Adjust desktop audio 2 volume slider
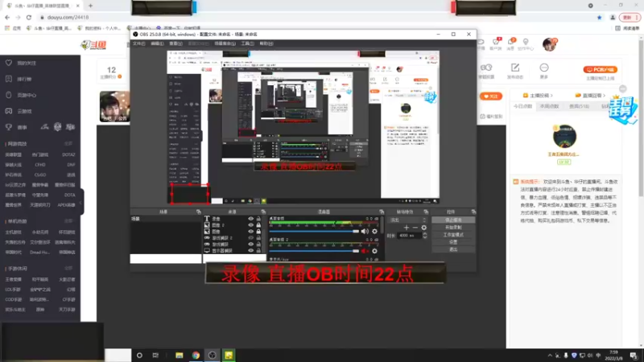This screenshot has height=362, width=644. point(314,251)
